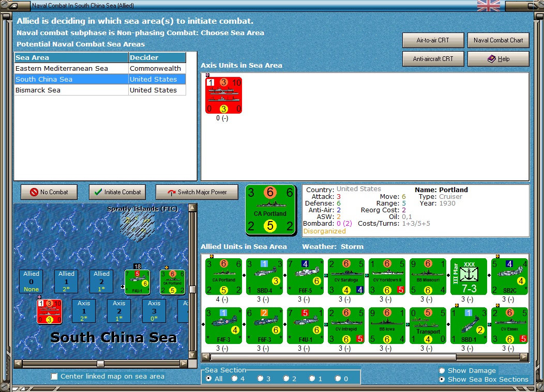Select the Show Damage option
The height and width of the screenshot is (392, 544).
[x=442, y=370]
